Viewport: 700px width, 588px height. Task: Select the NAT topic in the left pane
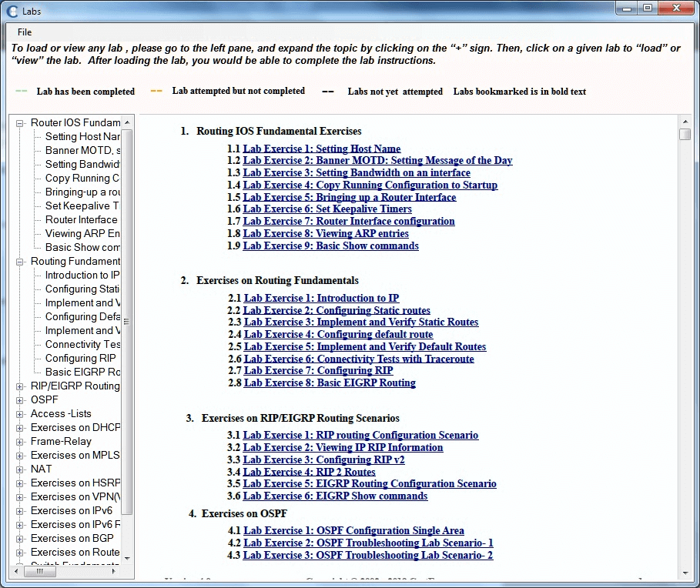[x=41, y=469]
